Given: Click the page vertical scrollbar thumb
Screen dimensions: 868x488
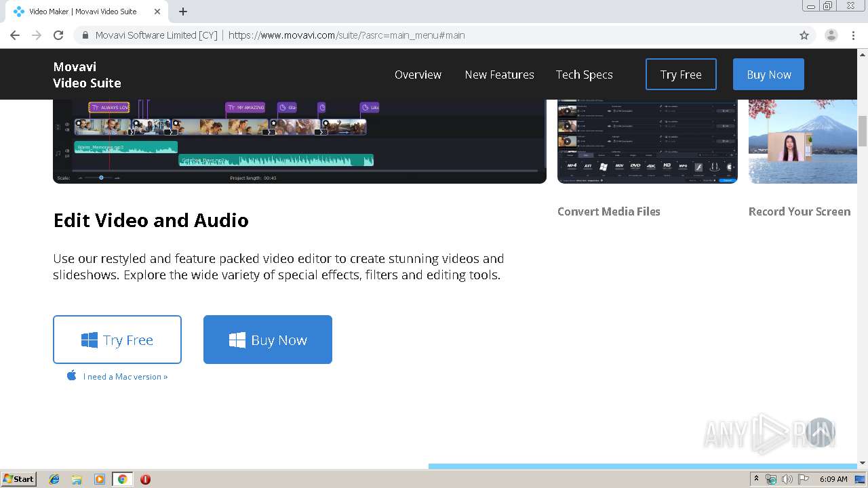Looking at the screenshot, I should (863, 131).
